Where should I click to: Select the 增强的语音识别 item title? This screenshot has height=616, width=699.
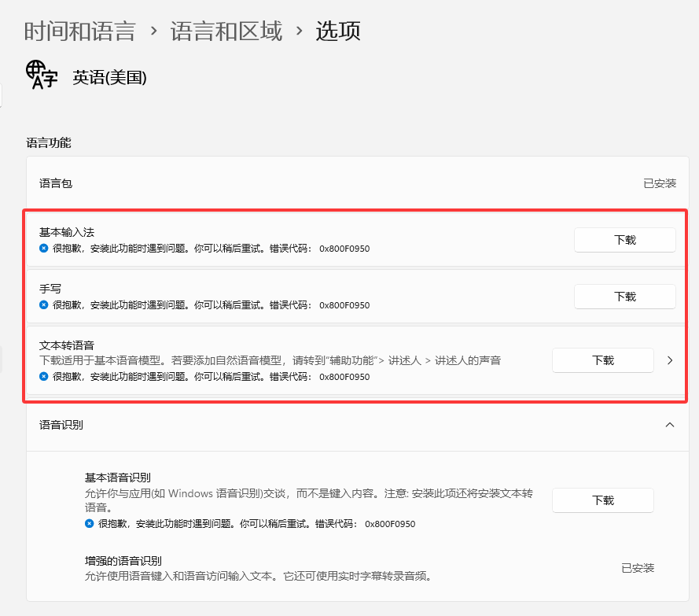123,561
